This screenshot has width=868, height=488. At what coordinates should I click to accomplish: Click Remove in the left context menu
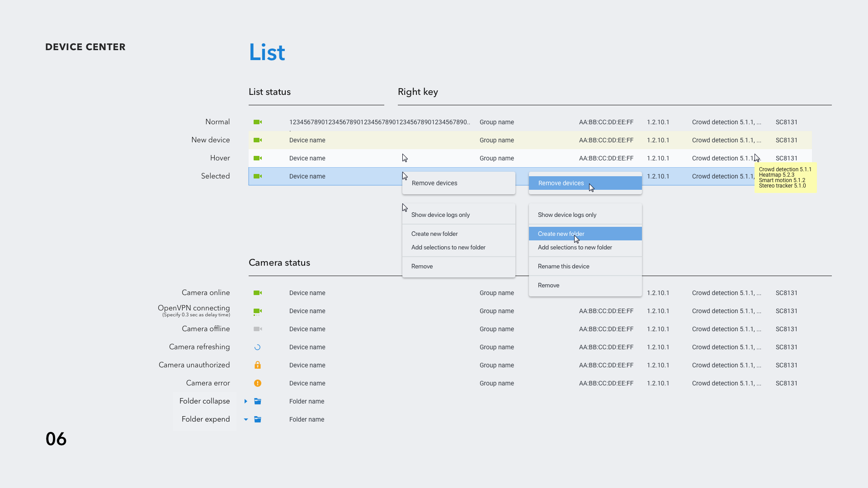coord(422,266)
